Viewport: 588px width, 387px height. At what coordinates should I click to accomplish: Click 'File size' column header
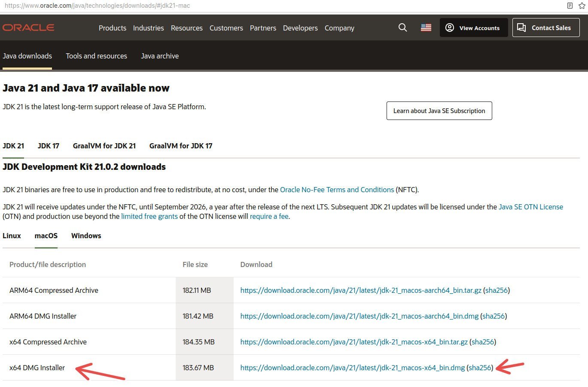pyautogui.click(x=195, y=264)
